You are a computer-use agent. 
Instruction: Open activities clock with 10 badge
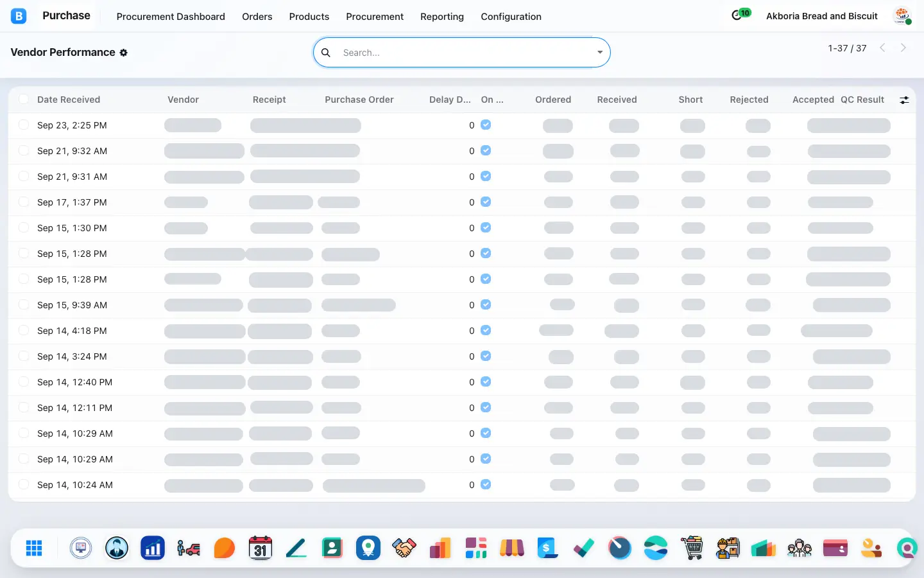pyautogui.click(x=739, y=15)
